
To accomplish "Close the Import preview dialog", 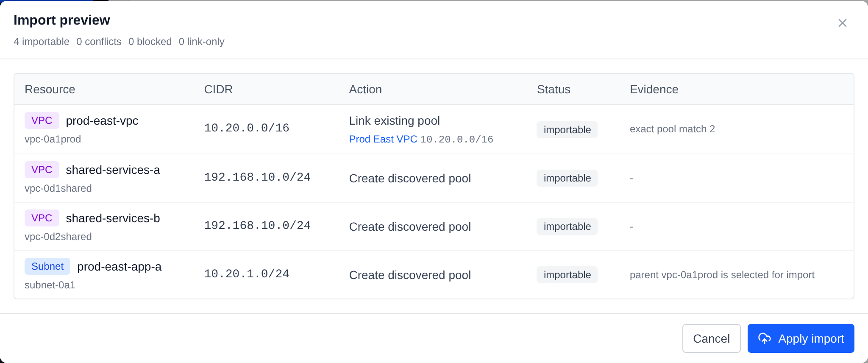I will pos(842,23).
